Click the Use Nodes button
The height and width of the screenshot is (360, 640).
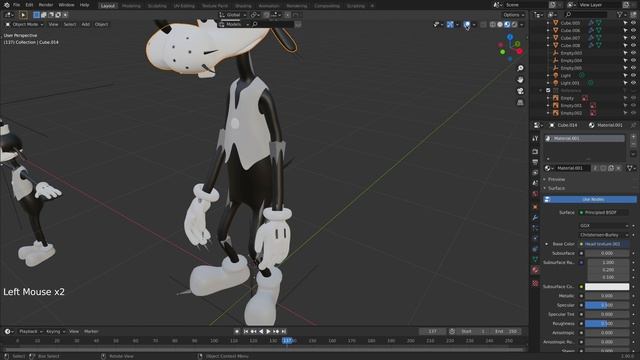(590, 199)
